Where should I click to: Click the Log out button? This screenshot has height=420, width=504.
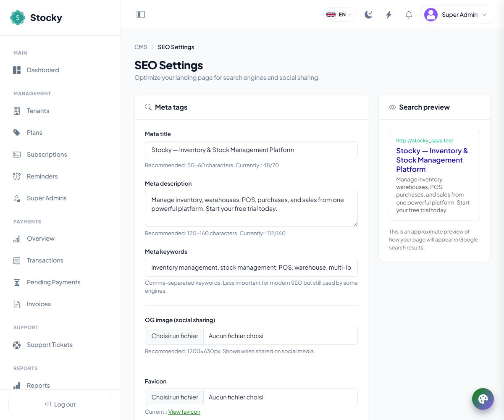pos(60,404)
